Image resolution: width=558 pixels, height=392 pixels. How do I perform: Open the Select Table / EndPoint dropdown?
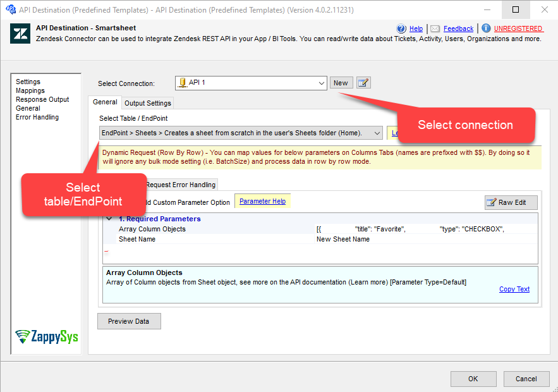(377, 133)
